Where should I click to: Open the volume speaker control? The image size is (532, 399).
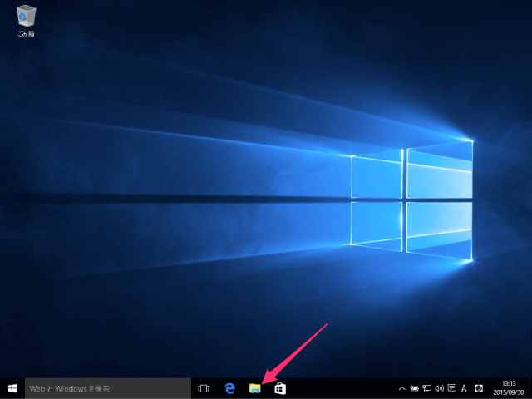pyautogui.click(x=440, y=388)
